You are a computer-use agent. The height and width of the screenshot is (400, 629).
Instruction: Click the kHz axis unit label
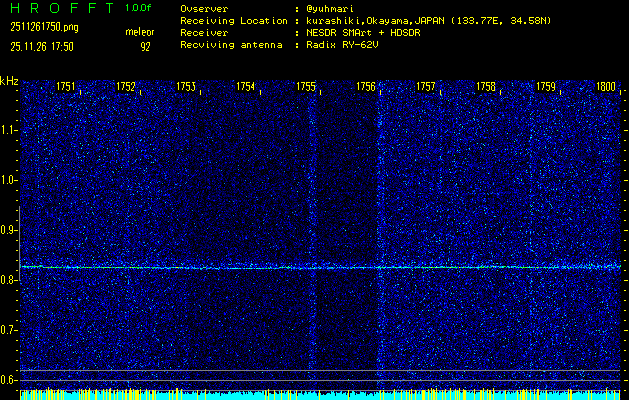click(x=9, y=81)
